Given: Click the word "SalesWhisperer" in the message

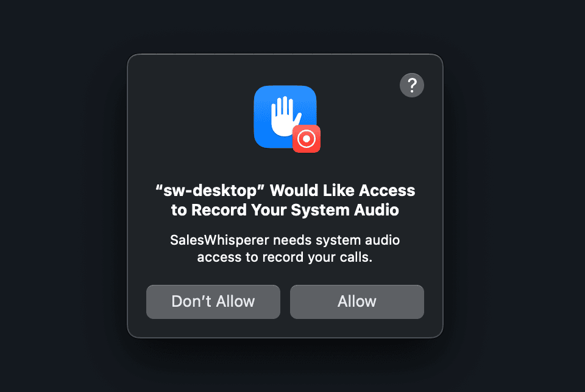Looking at the screenshot, I should (x=219, y=240).
